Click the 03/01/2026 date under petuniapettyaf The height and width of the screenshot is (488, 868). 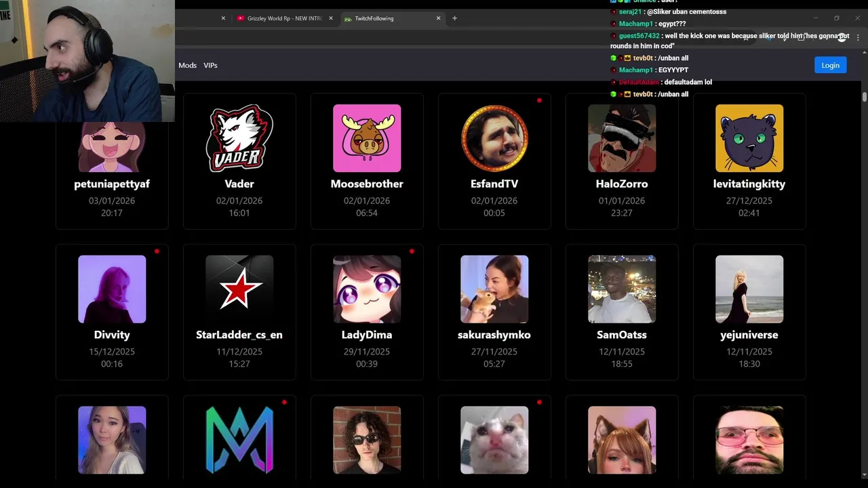pyautogui.click(x=112, y=201)
